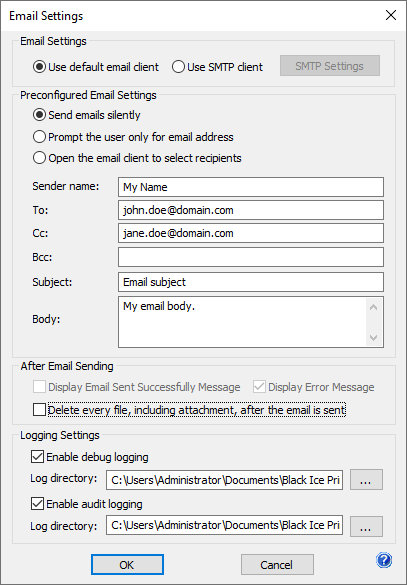The image size is (407, 585).
Task: Confirm settings with the OK button
Action: coord(127,564)
